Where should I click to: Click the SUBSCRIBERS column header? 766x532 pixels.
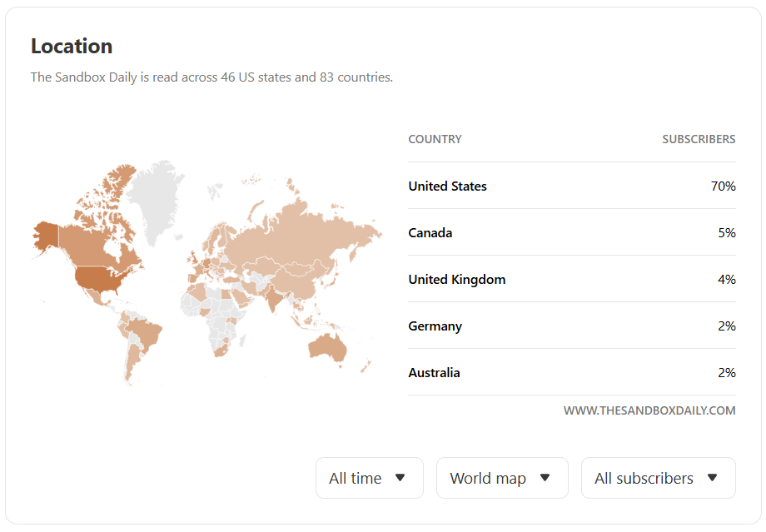click(x=699, y=139)
